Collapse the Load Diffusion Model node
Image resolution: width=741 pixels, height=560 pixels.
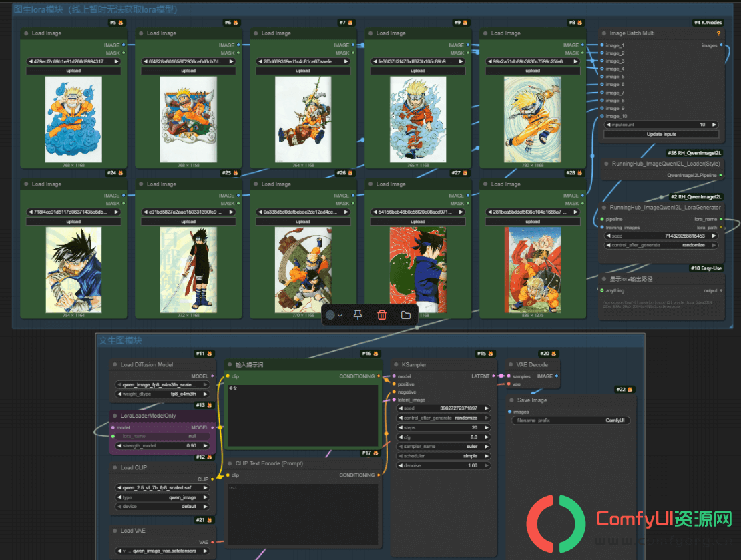point(115,365)
